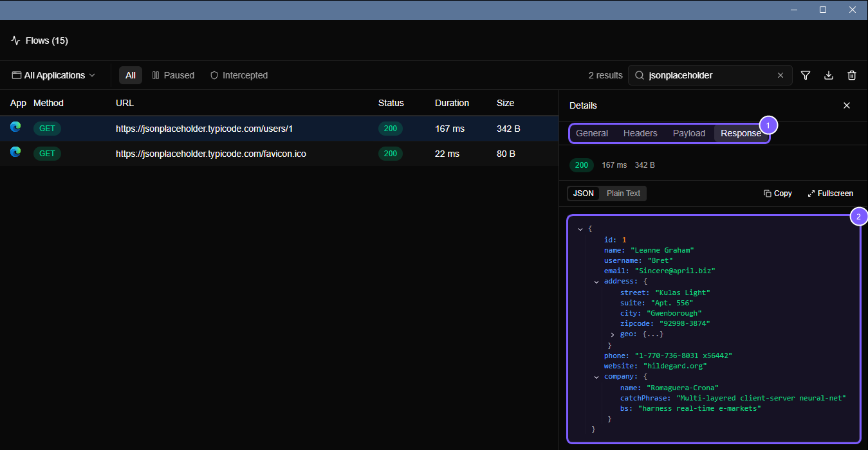Viewport: 868px width, 450px height.
Task: Click the "Bret" username value
Action: [660, 260]
